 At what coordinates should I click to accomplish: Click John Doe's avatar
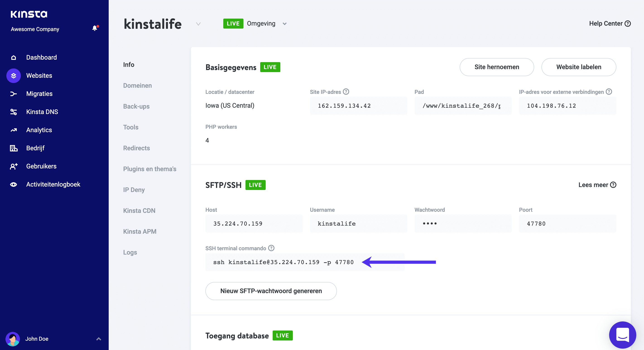(x=12, y=339)
